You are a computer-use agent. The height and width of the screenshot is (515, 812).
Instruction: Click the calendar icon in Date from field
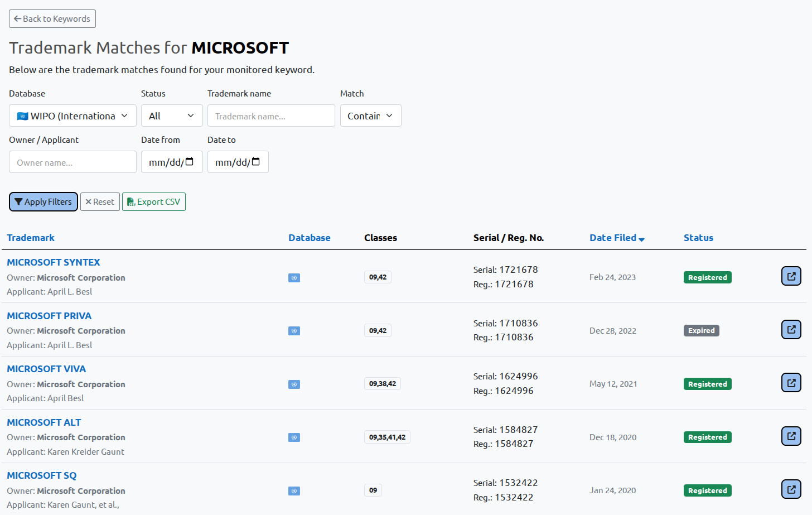coord(189,161)
